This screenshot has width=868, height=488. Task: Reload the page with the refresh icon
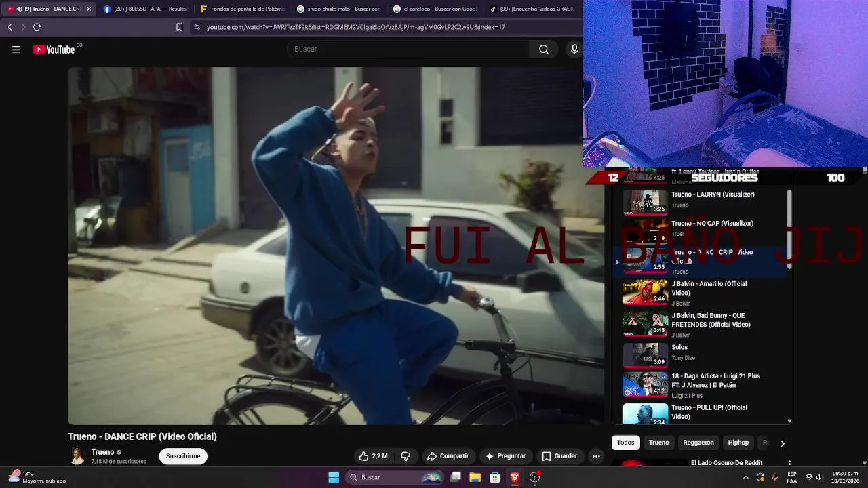[x=37, y=27]
